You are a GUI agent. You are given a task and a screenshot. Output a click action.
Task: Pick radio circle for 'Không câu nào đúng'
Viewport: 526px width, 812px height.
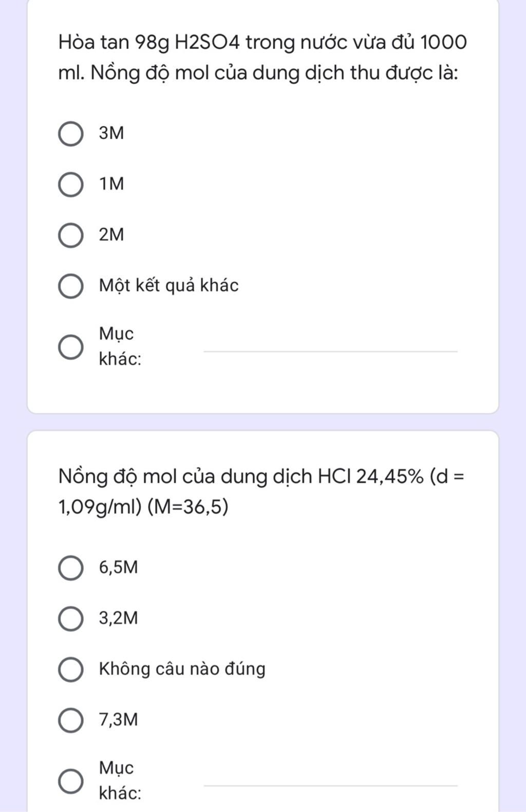coord(71,669)
